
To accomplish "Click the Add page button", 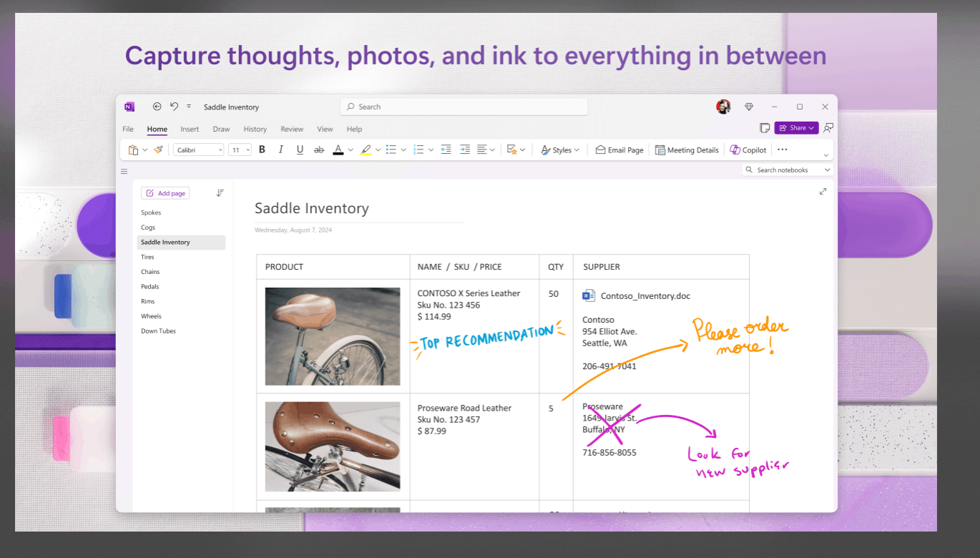I will click(x=165, y=192).
